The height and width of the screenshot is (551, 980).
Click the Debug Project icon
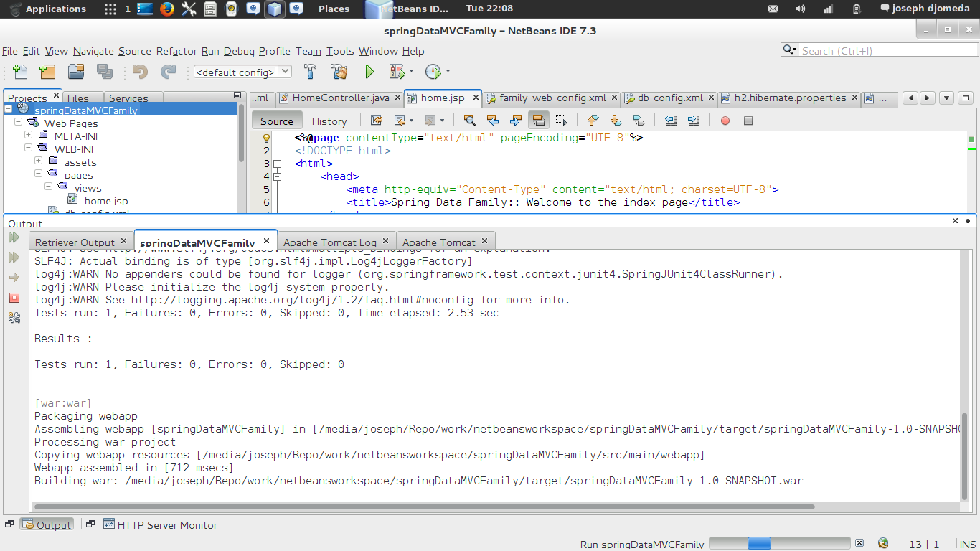tap(397, 72)
